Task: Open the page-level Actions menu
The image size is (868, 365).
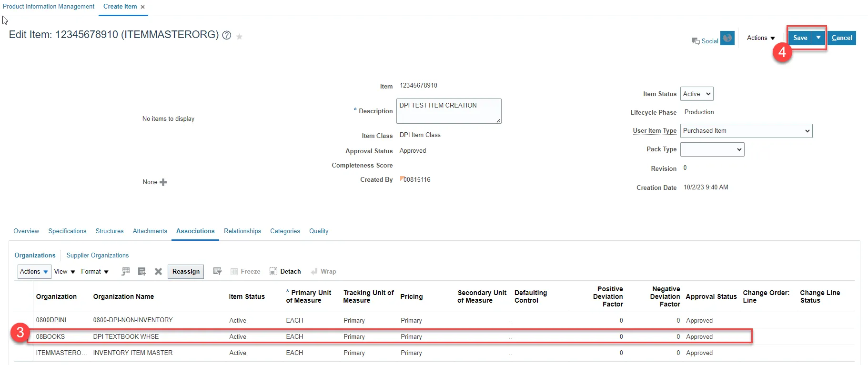Action: coord(760,38)
